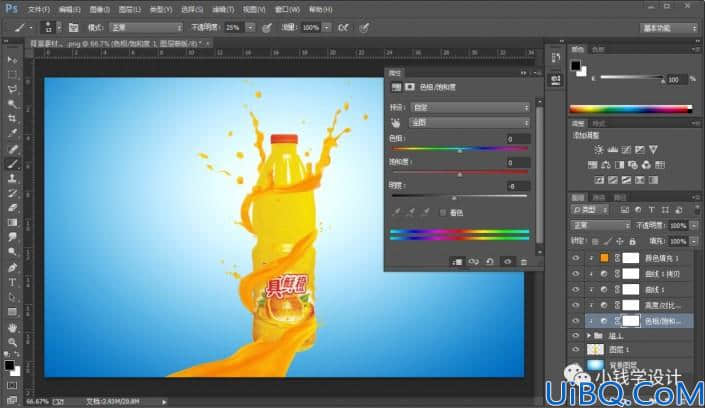705x408 pixels.
Task: Open the Help menu
Action: tap(321, 9)
